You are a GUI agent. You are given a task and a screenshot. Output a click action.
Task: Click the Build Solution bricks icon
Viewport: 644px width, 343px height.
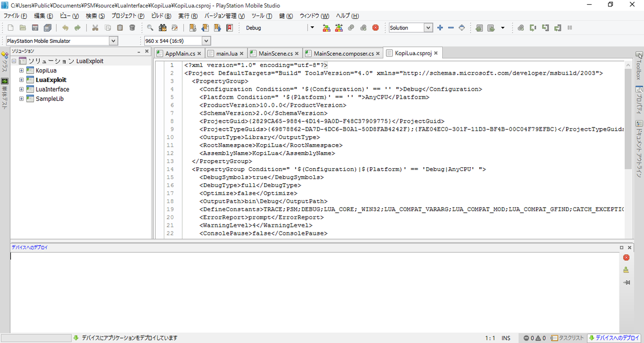coord(326,28)
